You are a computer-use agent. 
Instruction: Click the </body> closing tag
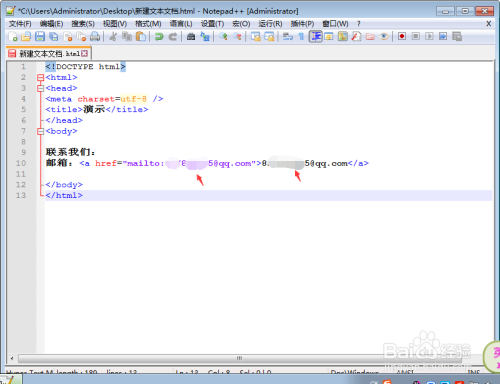[x=64, y=185]
